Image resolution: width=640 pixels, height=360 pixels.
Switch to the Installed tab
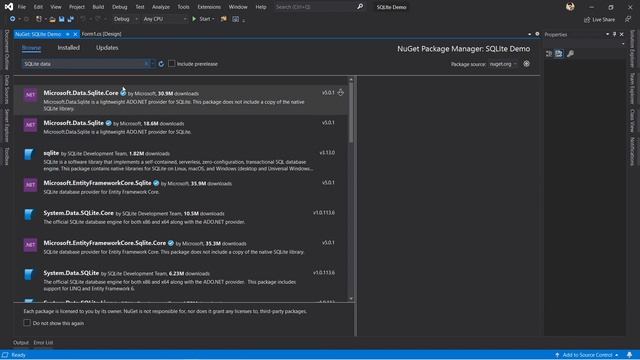point(69,48)
